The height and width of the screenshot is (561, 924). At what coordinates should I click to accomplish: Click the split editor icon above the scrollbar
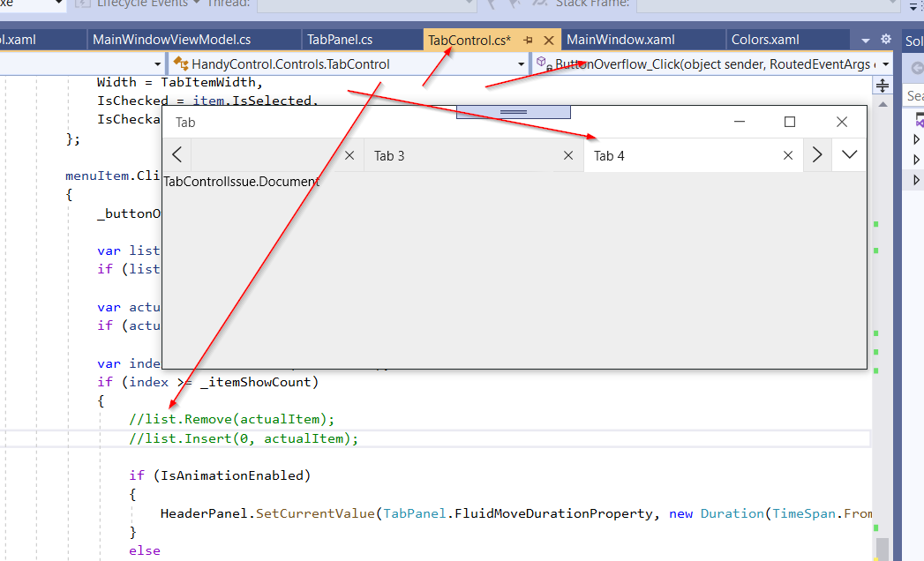(883, 85)
